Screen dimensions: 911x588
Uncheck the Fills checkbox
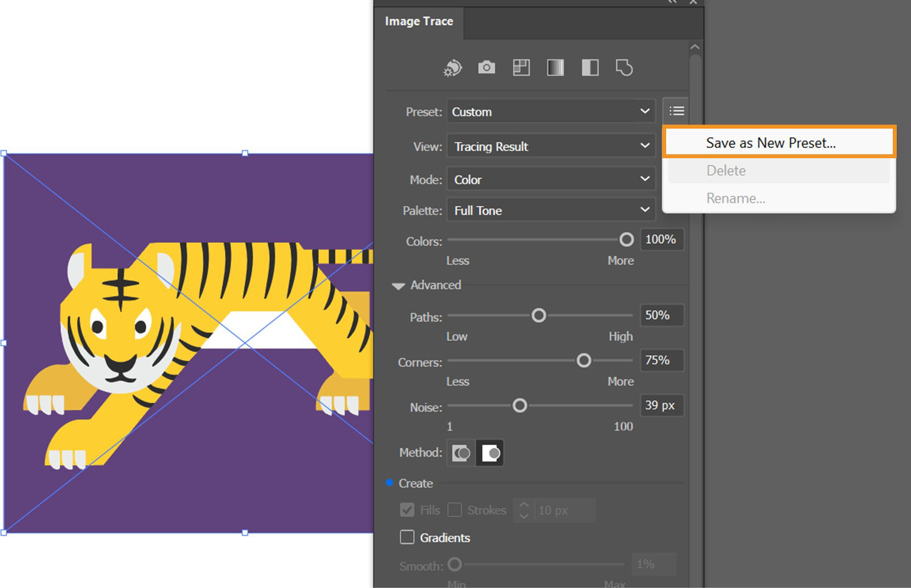(x=407, y=510)
